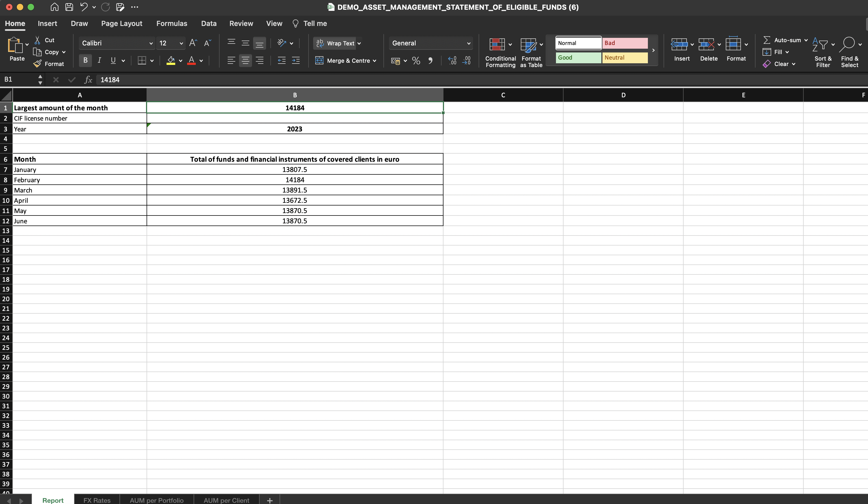This screenshot has height=504, width=868.
Task: Apply the Good cell style
Action: [578, 58]
